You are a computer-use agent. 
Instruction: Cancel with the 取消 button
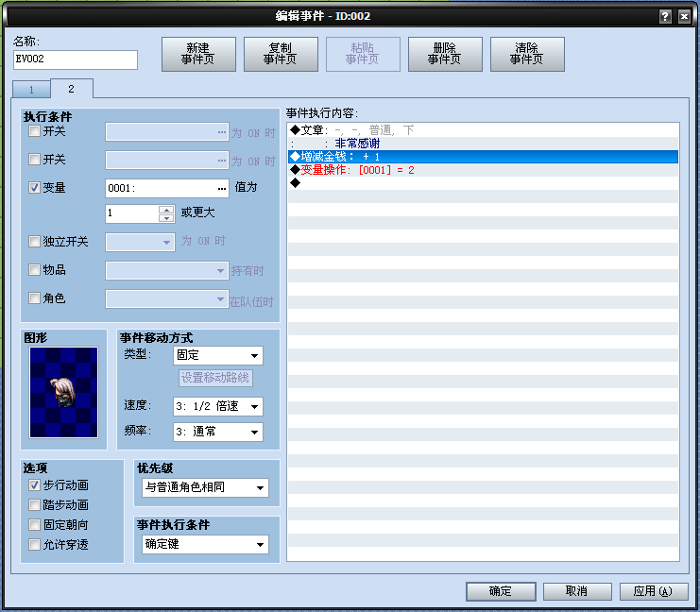pos(577,591)
